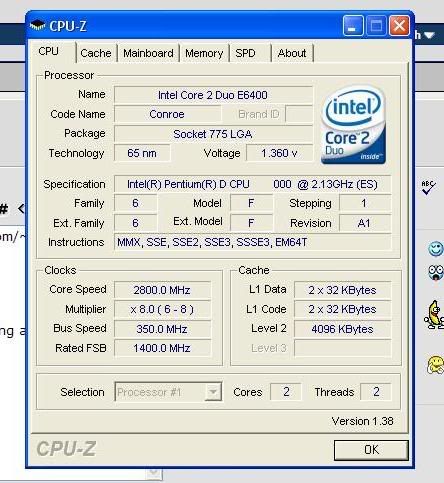Image resolution: width=444 pixels, height=483 pixels.
Task: Close the CPU-Z window
Action: 399,25
